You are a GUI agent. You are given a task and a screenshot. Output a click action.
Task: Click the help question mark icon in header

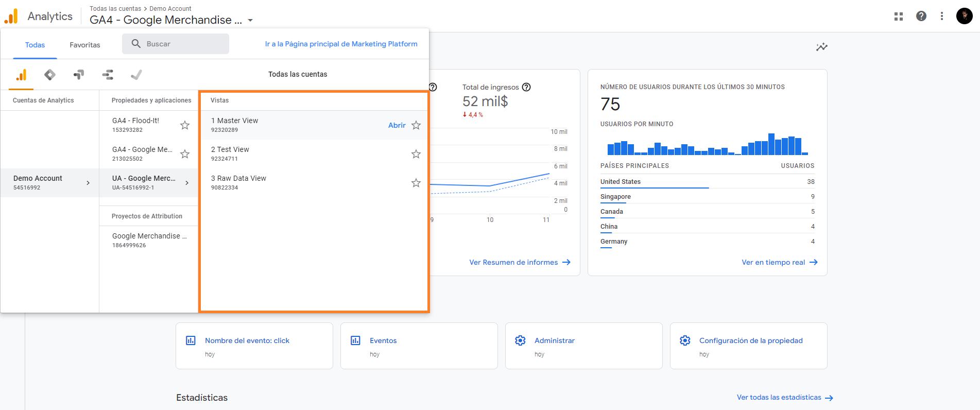tap(921, 16)
